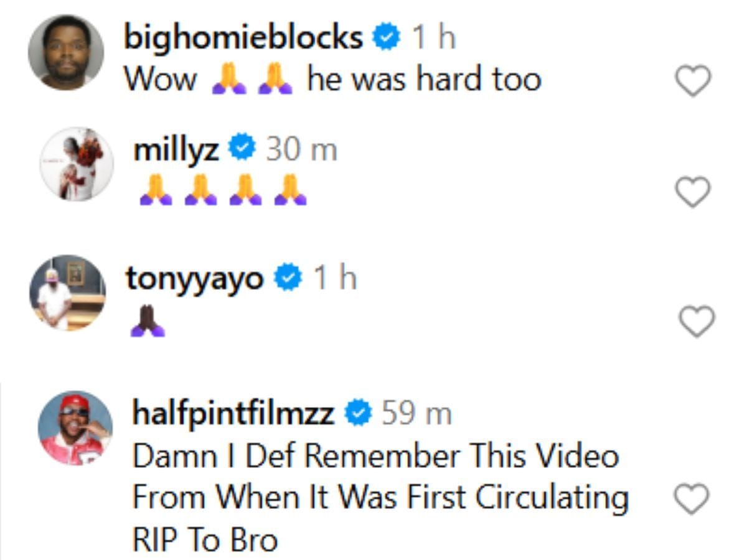Image resolution: width=747 pixels, height=560 pixels.
Task: Go to the millyz username link
Action: pyautogui.click(x=176, y=149)
